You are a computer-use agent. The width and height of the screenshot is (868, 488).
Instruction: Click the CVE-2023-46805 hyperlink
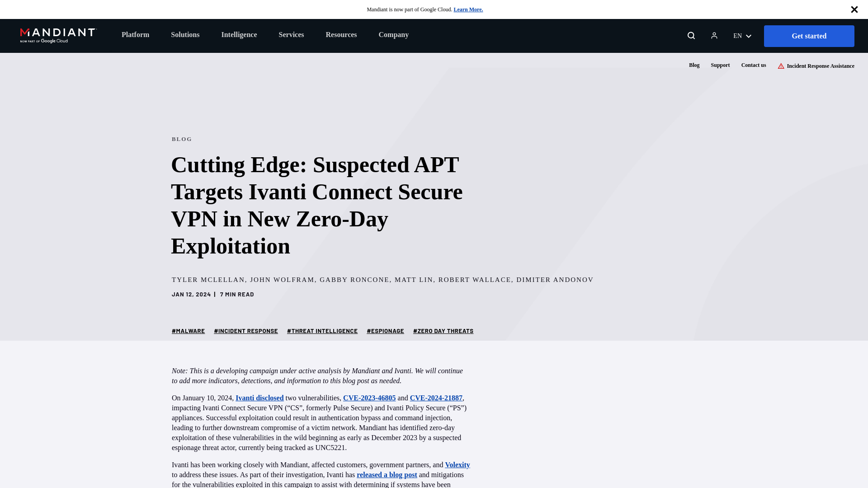coord(369,398)
